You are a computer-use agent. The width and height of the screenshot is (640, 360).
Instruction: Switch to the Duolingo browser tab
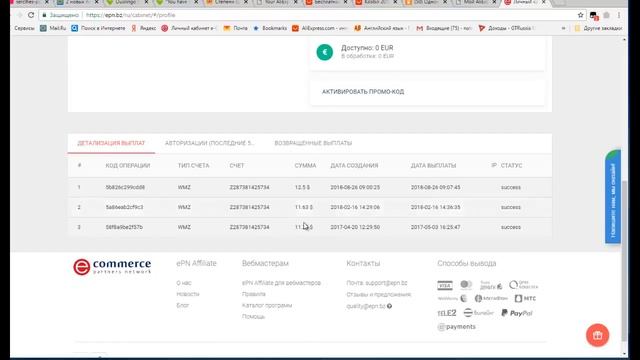[x=127, y=2]
